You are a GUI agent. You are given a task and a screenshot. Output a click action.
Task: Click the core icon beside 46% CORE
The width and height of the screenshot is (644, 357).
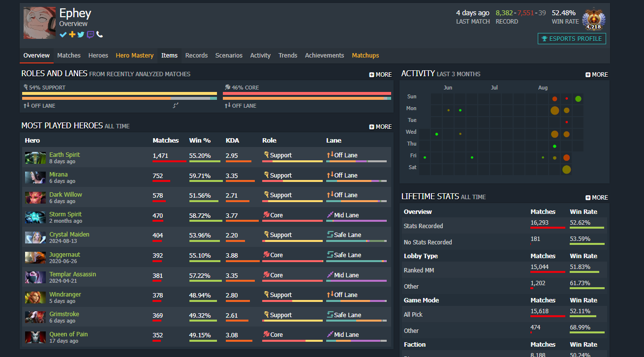[x=227, y=88]
